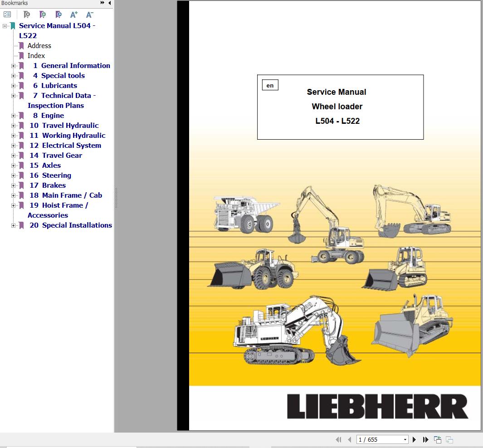Expand the Lubricants bookmark
Screen dimensions: 483x448
click(x=13, y=86)
